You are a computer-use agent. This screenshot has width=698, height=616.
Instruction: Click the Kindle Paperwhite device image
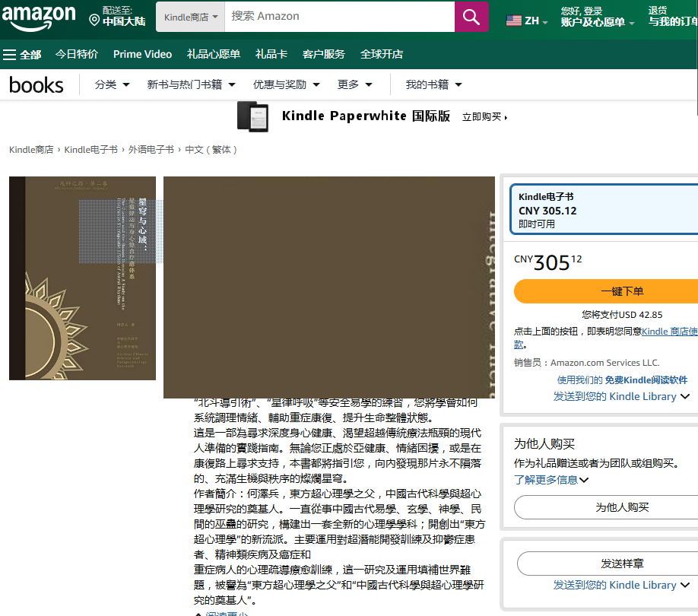pyautogui.click(x=253, y=116)
